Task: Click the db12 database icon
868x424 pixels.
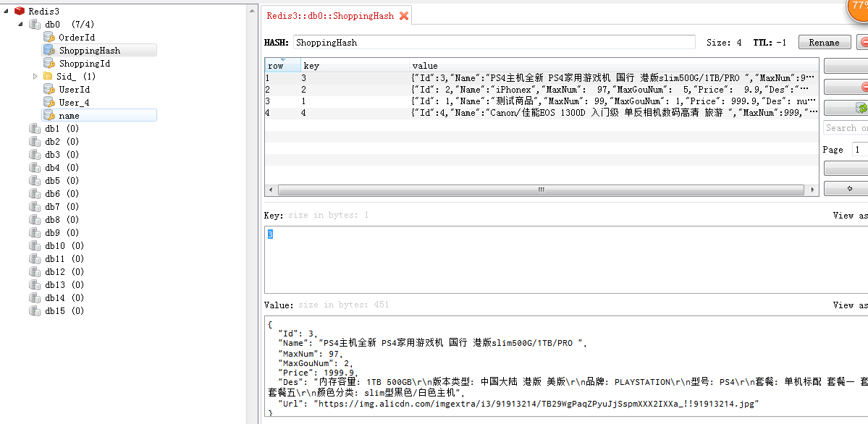Action: pos(35,272)
